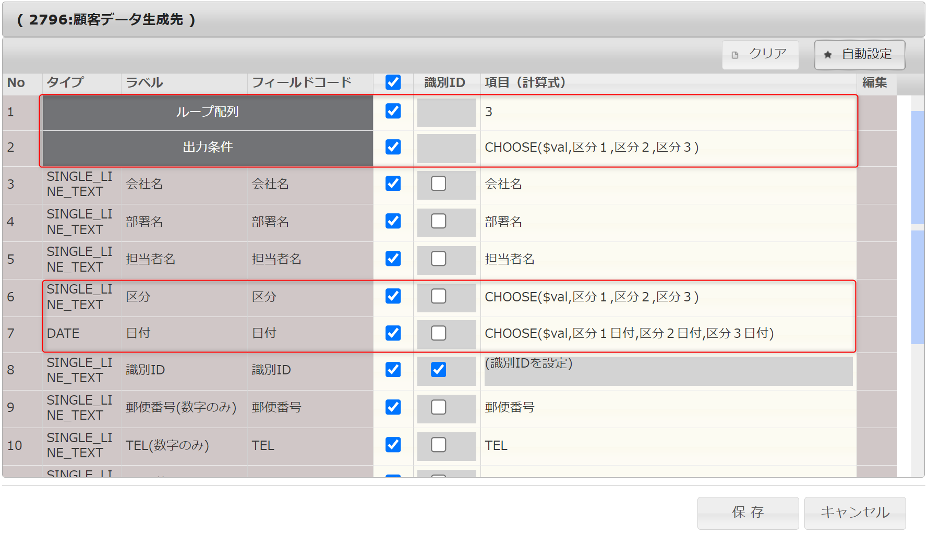Check the 識別ID checkbox for 区分 row

pos(439,296)
